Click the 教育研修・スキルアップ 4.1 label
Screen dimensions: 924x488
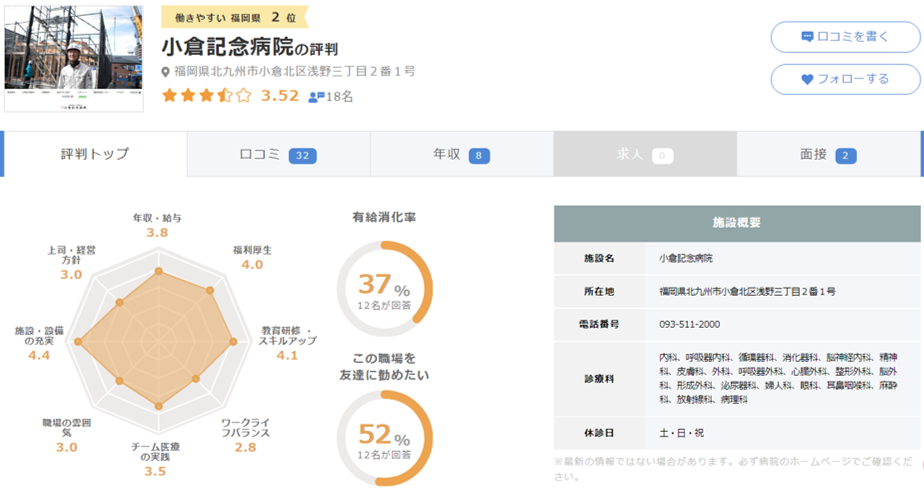tap(288, 344)
